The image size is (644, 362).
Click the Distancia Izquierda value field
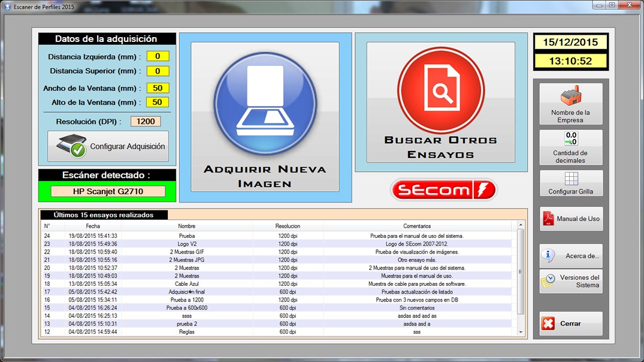pyautogui.click(x=158, y=56)
